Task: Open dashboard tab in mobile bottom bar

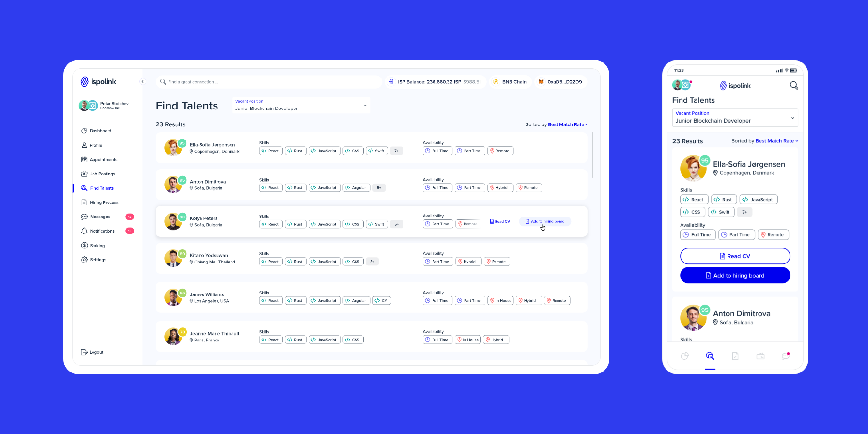Action: (x=684, y=356)
